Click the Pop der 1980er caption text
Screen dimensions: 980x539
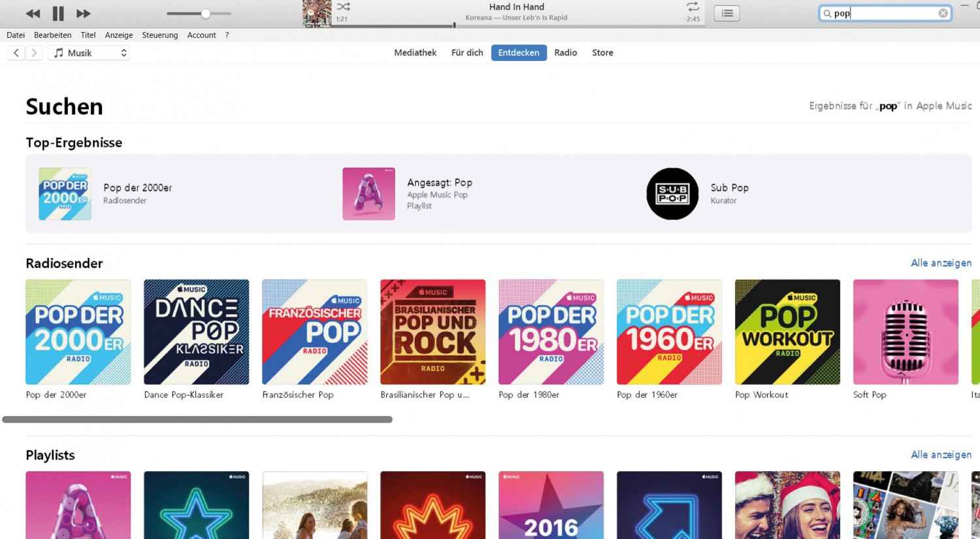click(529, 395)
